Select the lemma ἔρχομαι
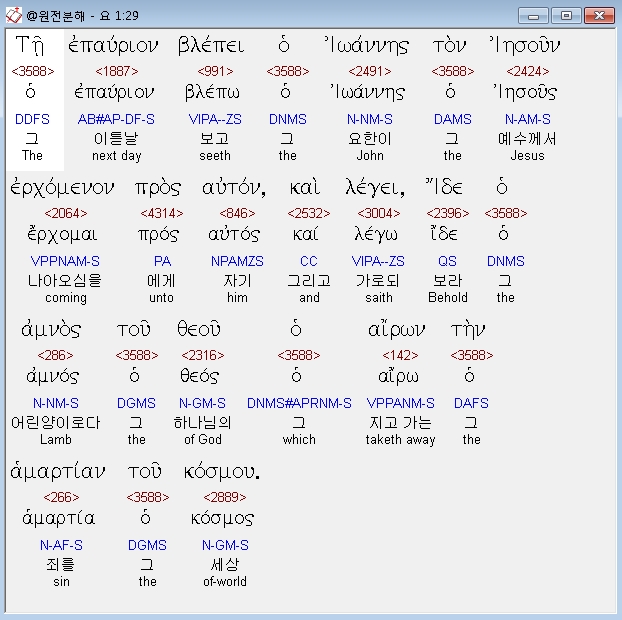This screenshot has width=622, height=620. [x=62, y=235]
